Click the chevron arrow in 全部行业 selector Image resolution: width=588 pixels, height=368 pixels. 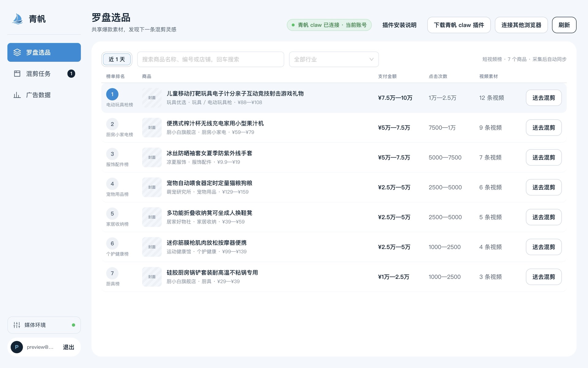point(371,59)
